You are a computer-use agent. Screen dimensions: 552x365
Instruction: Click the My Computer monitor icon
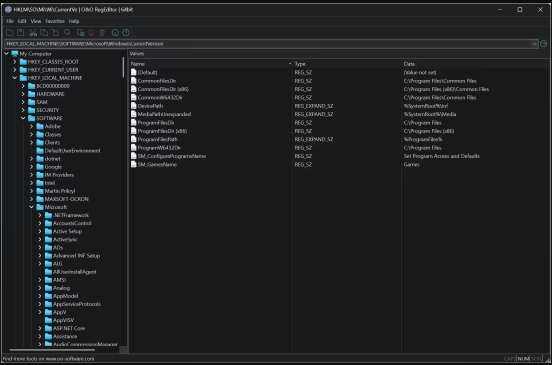point(15,54)
